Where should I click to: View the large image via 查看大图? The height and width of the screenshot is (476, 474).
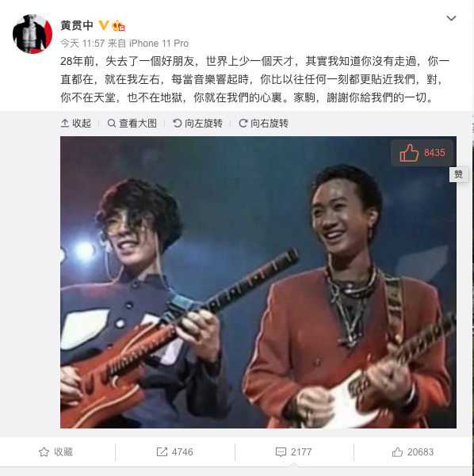click(132, 124)
